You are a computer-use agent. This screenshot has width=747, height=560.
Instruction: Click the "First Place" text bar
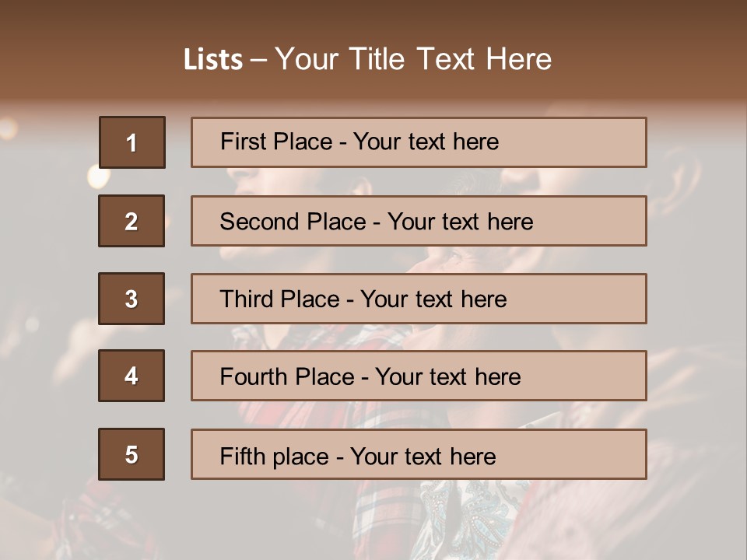coord(419,142)
